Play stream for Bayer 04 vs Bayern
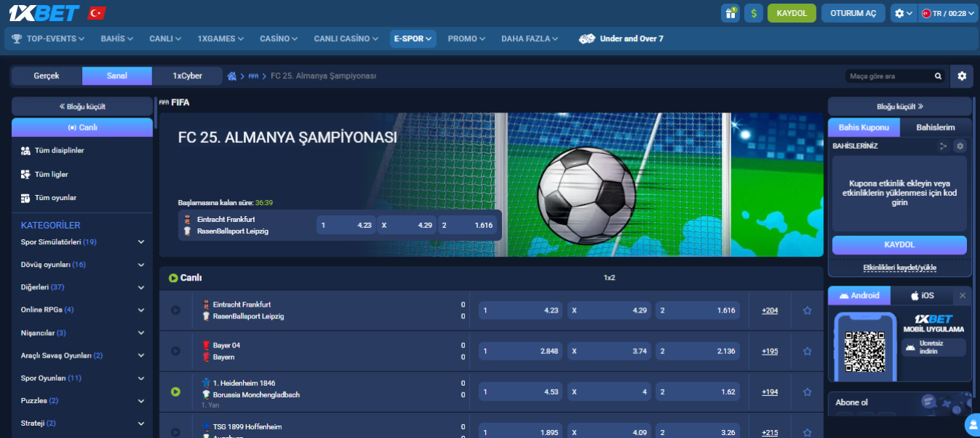This screenshot has width=980, height=438. click(x=175, y=351)
